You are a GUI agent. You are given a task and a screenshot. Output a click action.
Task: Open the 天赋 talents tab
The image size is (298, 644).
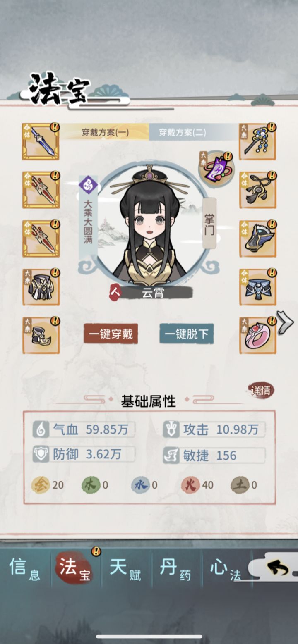[125, 569]
